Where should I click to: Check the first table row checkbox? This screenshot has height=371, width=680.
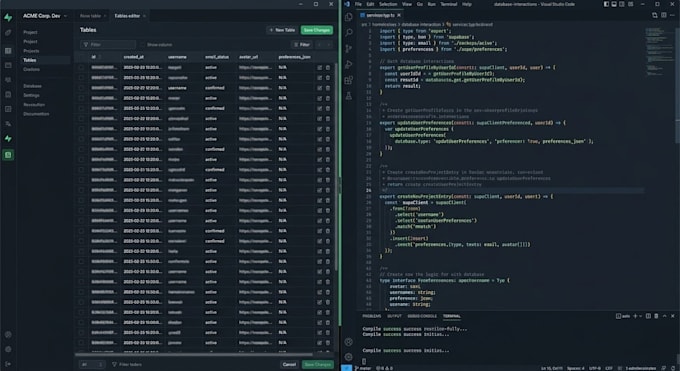81,68
